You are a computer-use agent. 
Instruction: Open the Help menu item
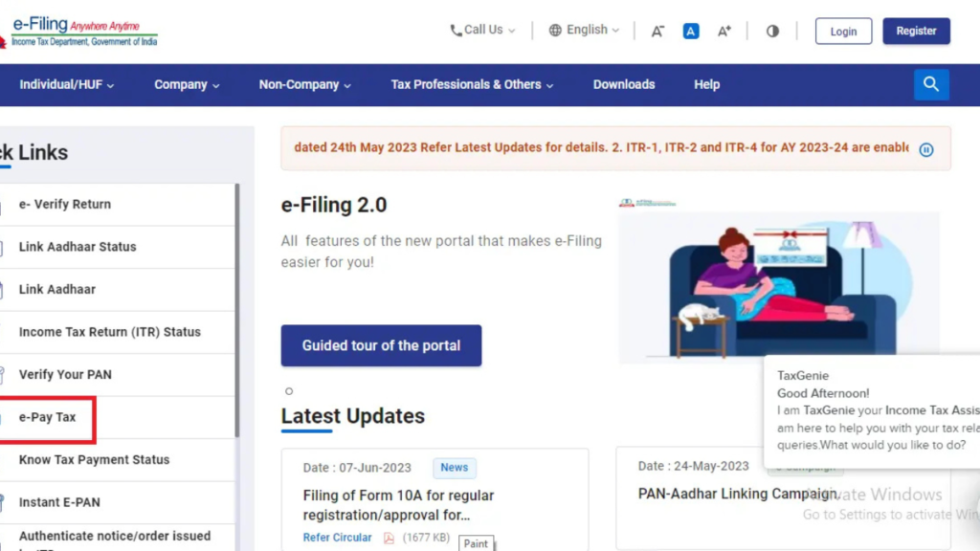(707, 84)
